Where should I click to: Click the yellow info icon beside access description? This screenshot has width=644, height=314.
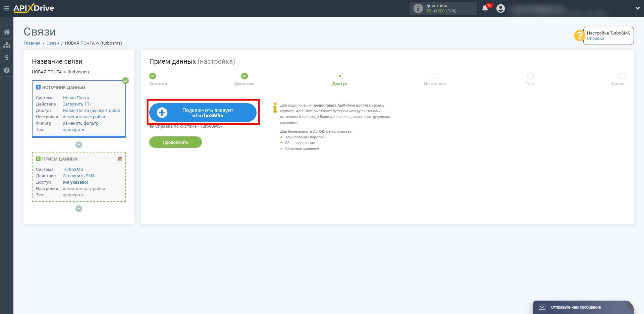pos(275,108)
